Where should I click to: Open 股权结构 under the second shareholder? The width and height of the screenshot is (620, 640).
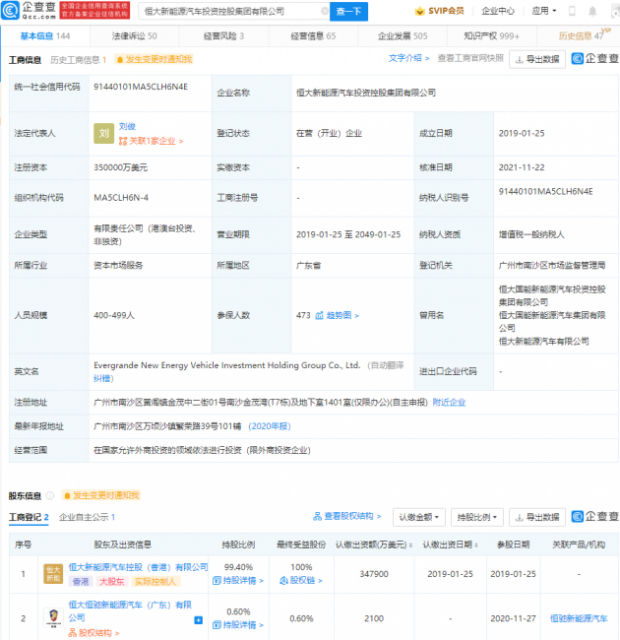coord(94,632)
